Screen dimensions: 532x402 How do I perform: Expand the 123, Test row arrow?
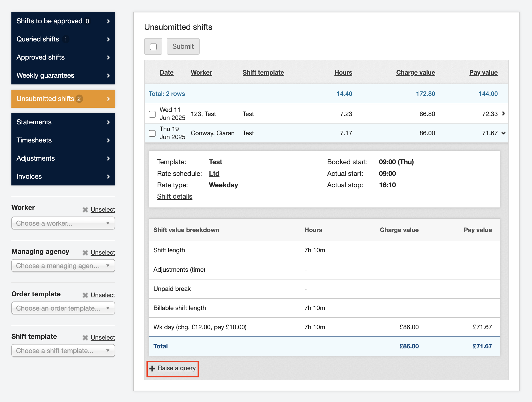coord(503,113)
